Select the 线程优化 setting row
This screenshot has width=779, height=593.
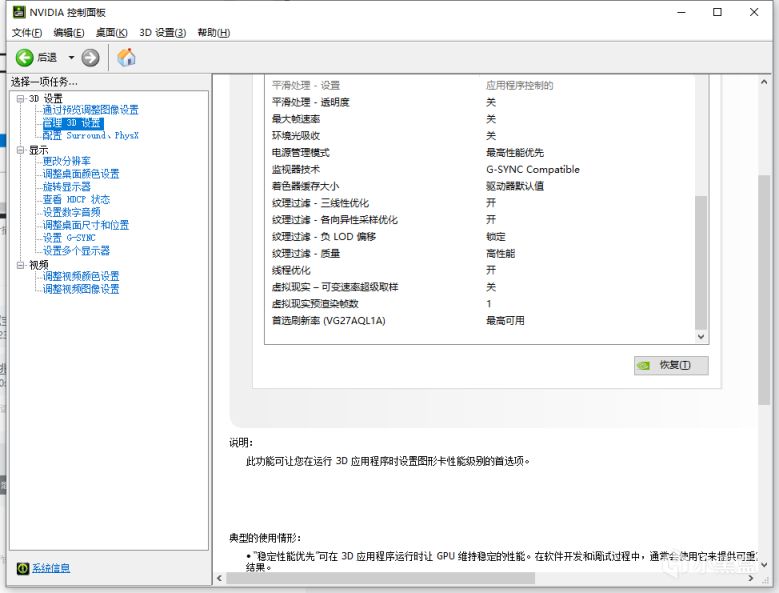(x=480, y=270)
